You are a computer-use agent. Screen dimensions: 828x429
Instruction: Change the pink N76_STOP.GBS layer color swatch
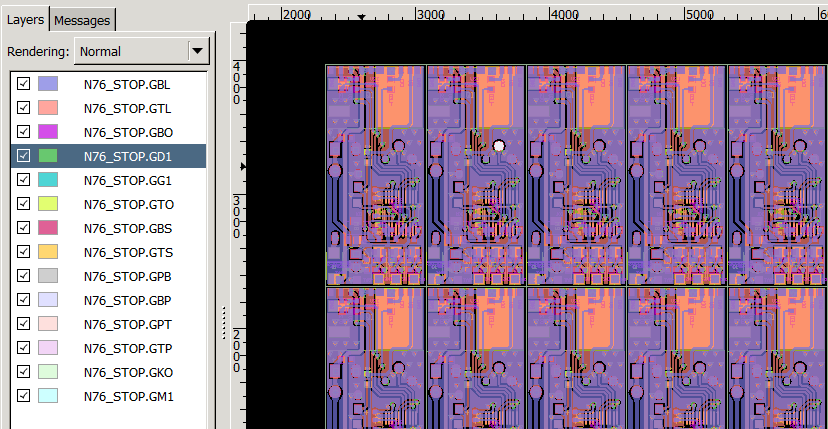(48, 228)
